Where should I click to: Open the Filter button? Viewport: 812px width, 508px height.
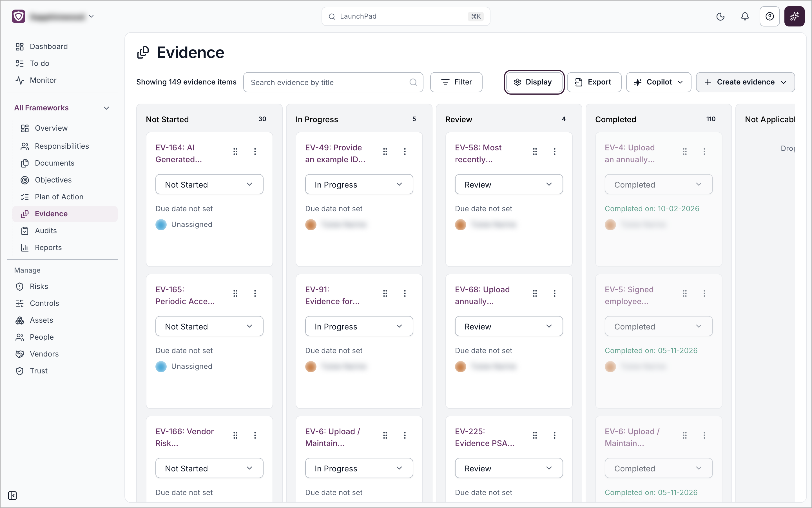[x=456, y=82]
